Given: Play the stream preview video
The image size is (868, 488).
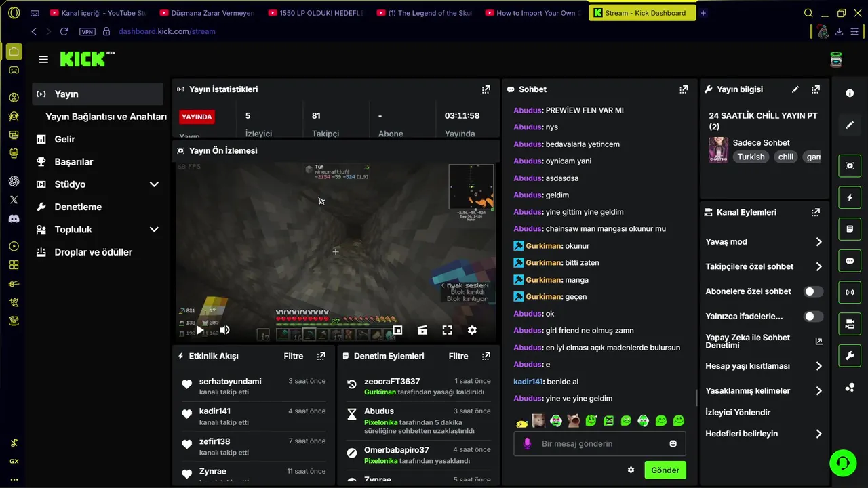Looking at the screenshot, I should coord(199,330).
